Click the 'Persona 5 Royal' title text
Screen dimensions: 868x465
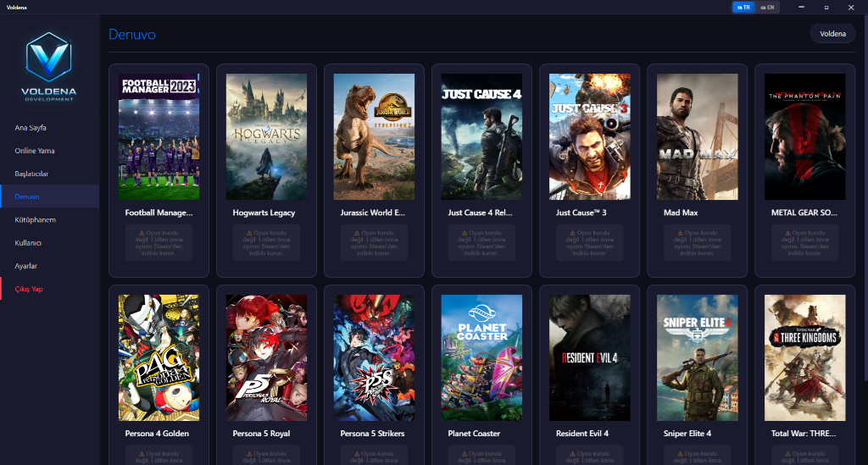[x=261, y=434]
